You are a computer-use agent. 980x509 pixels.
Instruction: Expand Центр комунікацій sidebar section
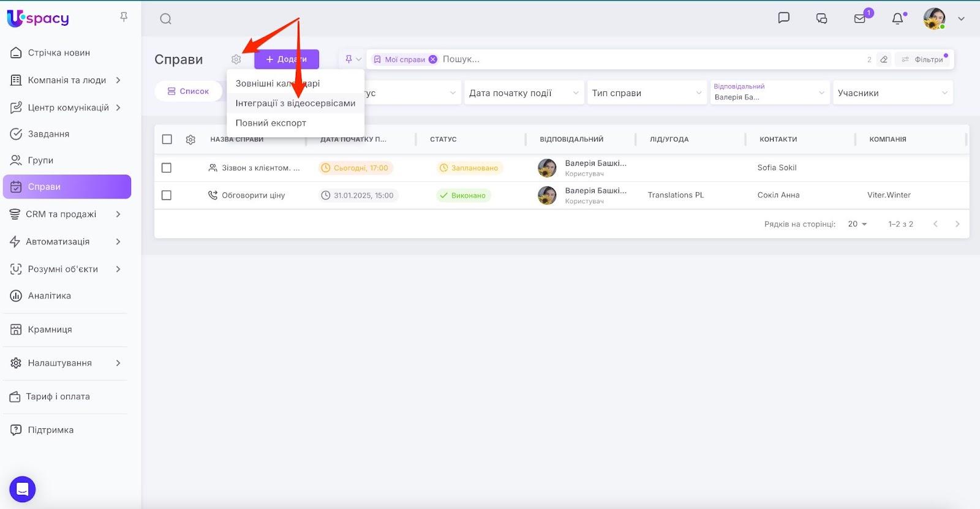point(67,108)
